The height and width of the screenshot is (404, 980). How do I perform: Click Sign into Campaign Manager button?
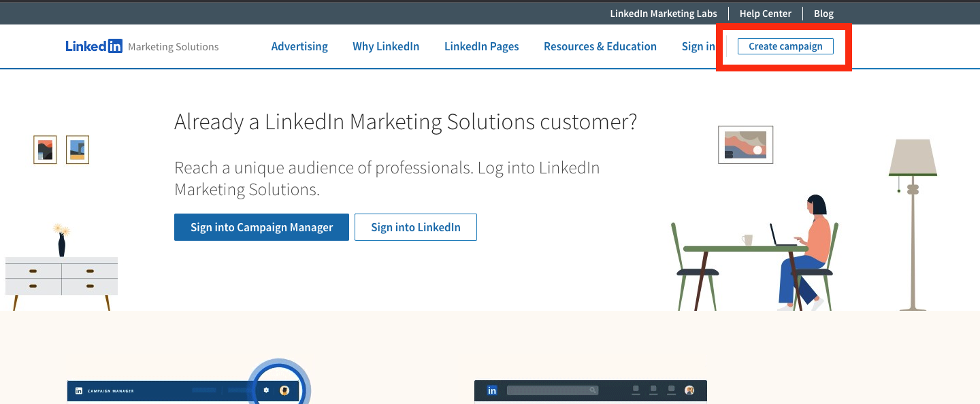tap(261, 227)
